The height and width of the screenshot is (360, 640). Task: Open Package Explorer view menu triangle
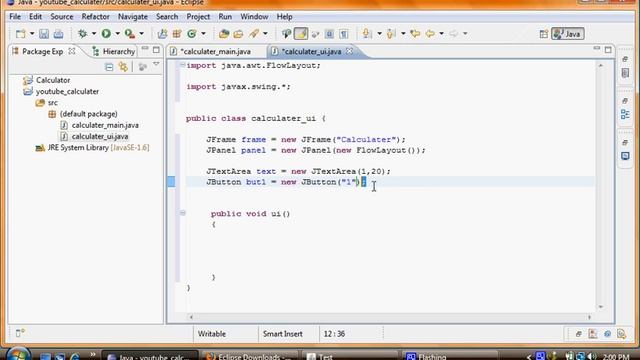click(156, 65)
